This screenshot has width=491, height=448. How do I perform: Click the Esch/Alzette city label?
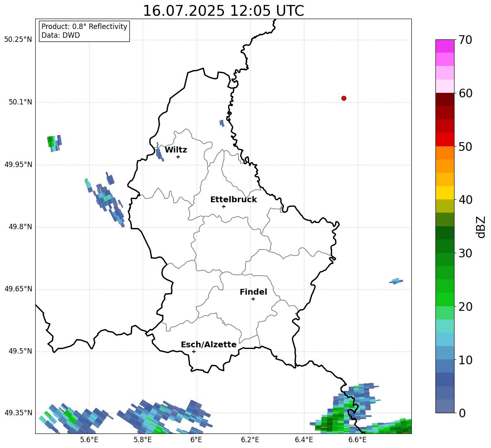coord(209,344)
